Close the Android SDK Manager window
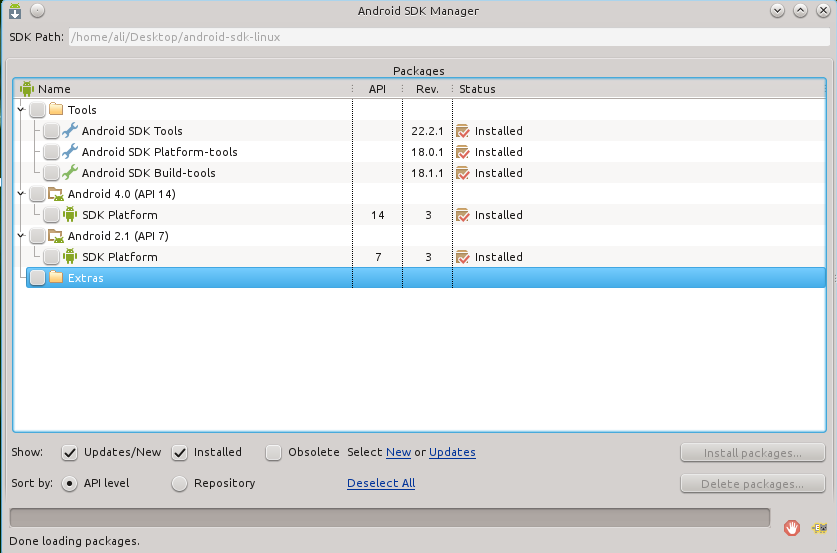The height and width of the screenshot is (553, 837). click(x=823, y=10)
